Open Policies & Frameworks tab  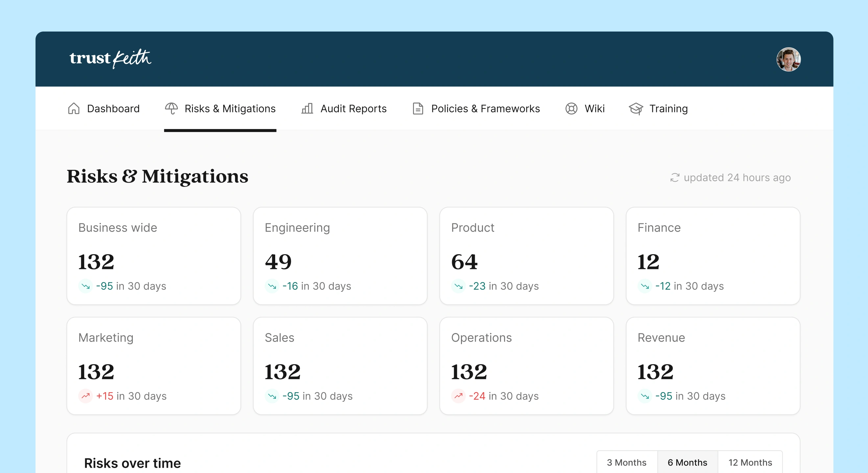point(476,108)
